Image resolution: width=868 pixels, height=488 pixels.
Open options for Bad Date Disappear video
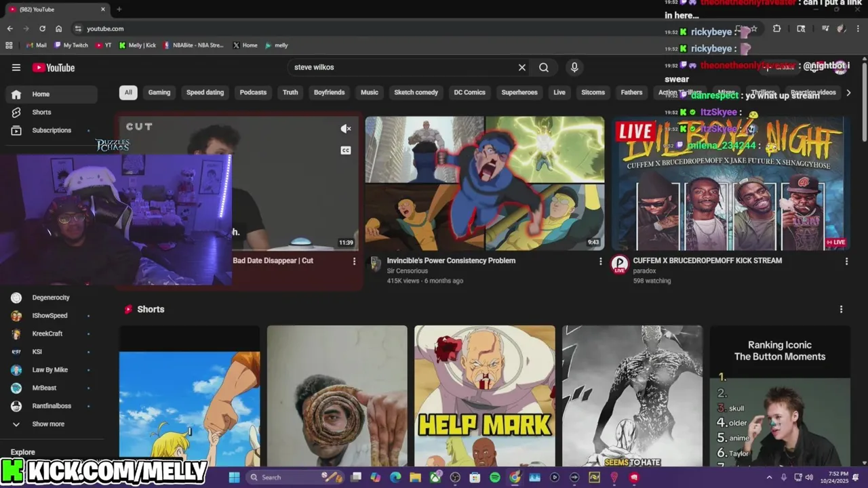pos(353,261)
